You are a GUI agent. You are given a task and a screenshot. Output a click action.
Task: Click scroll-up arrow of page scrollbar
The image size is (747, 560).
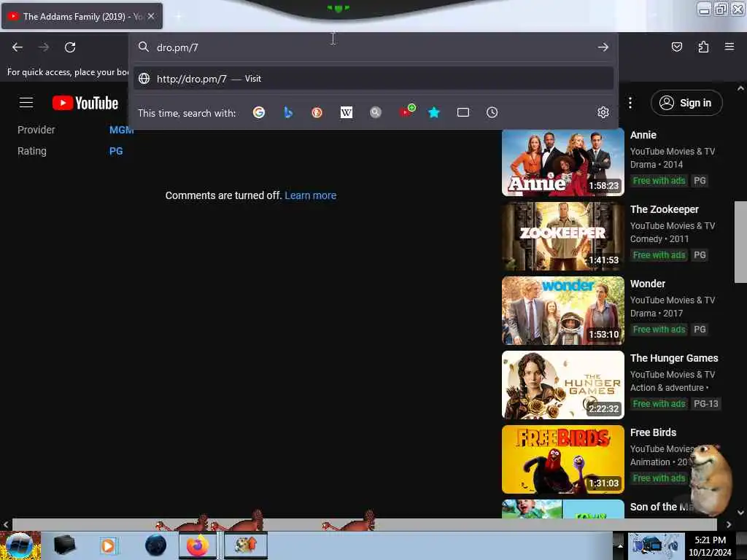pos(740,88)
